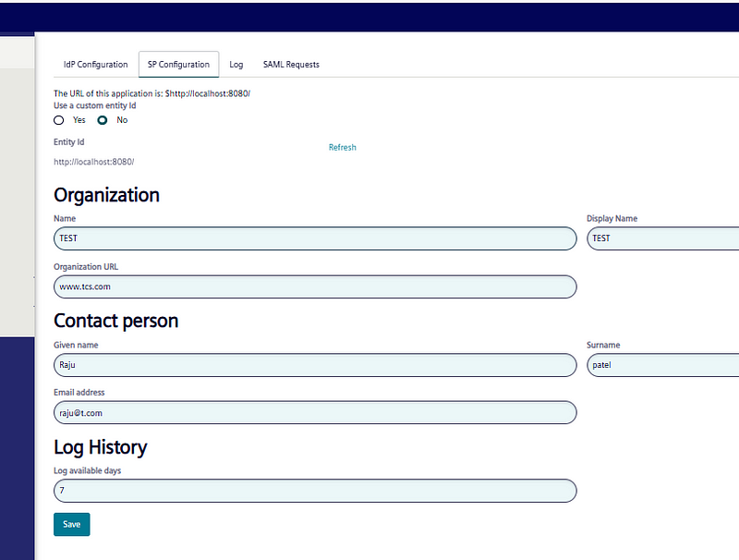
Task: Select the SP Configuration tab
Action: (178, 64)
